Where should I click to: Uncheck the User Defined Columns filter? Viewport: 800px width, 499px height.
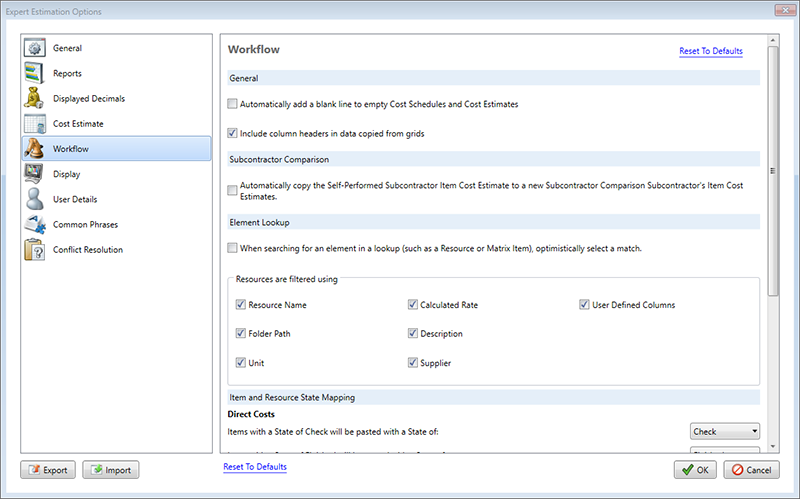(585, 305)
